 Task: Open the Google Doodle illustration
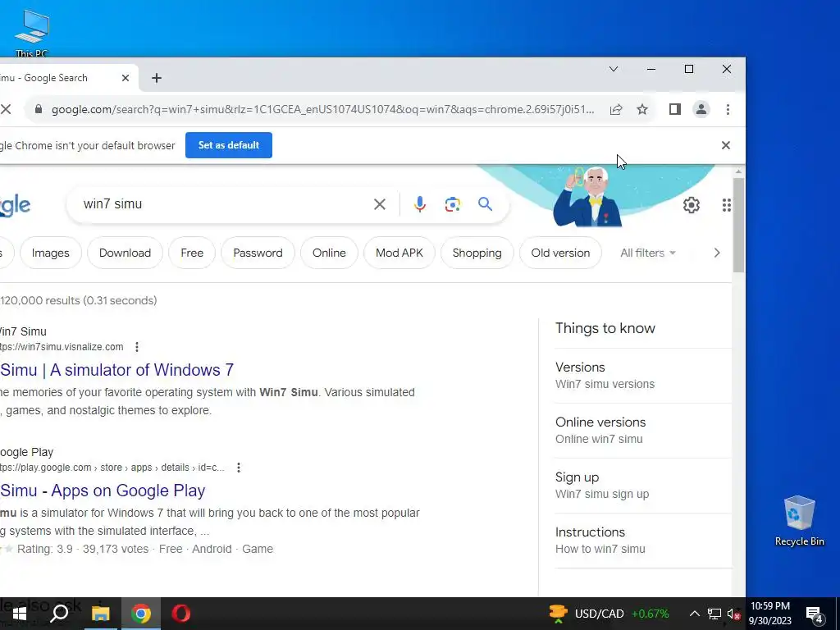595,195
